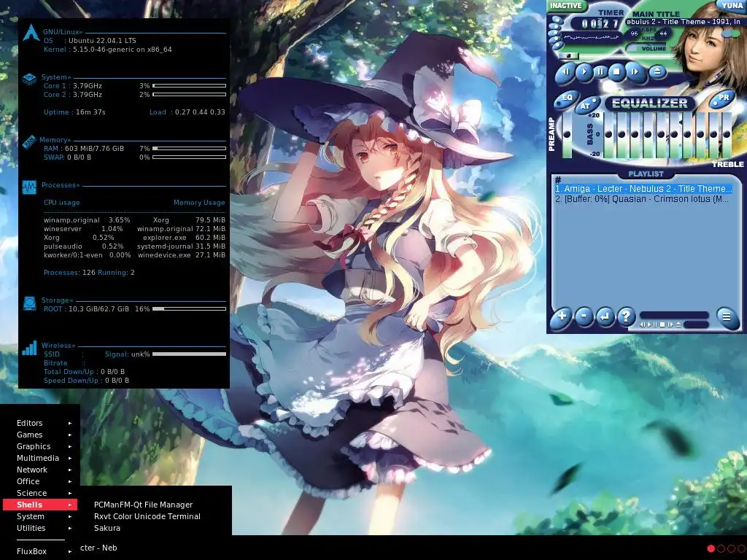This screenshot has width=747, height=560.
Task: Select playlist entry Quasian - Crimson lotus
Action: [642, 199]
